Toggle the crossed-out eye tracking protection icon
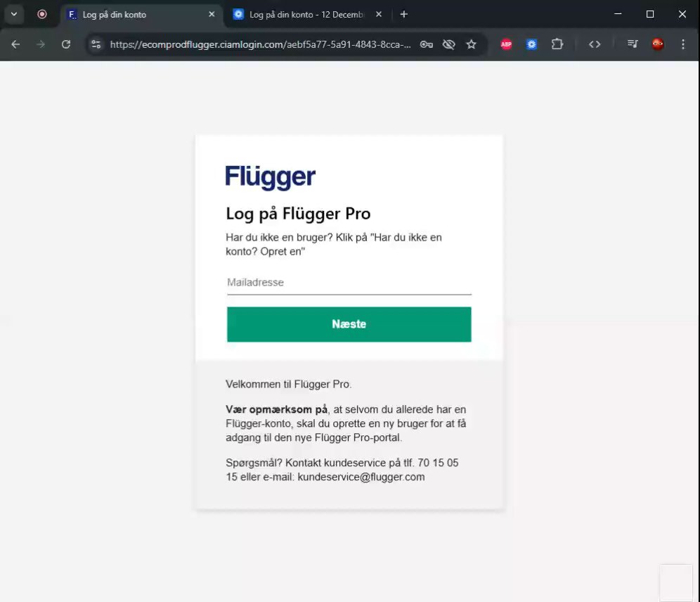The image size is (700, 602). point(448,44)
